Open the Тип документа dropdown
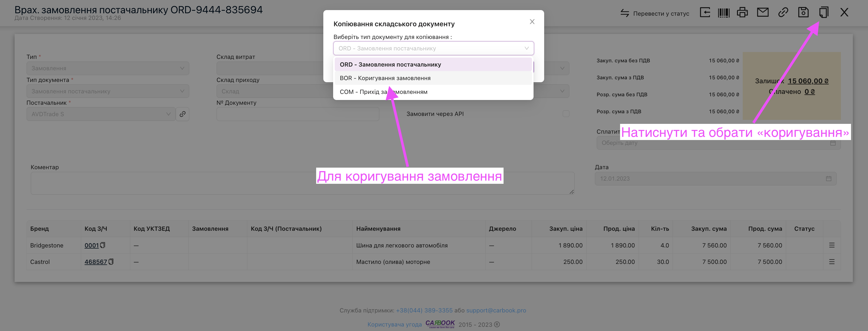The width and height of the screenshot is (868, 331). click(x=108, y=91)
